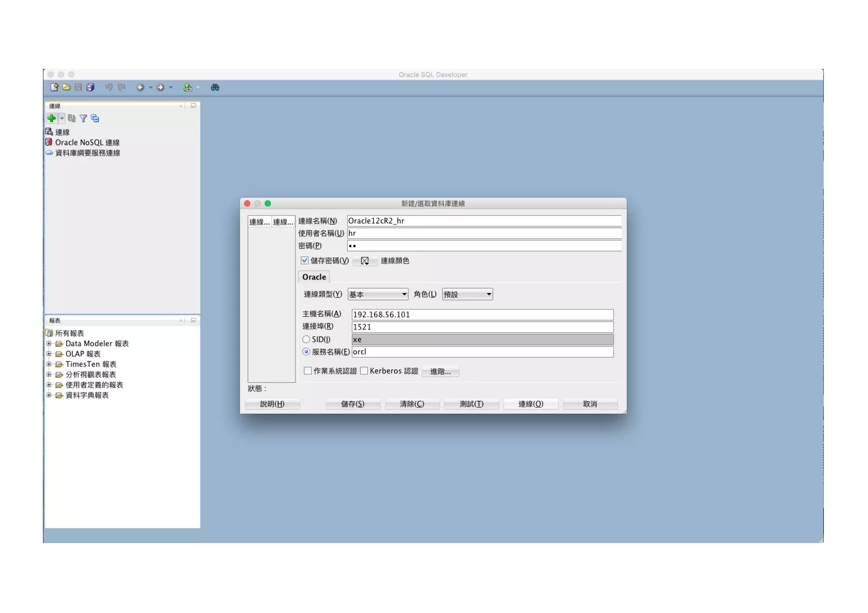Apply the funnel filter in connections panel
The image size is (868, 613).
(x=83, y=118)
